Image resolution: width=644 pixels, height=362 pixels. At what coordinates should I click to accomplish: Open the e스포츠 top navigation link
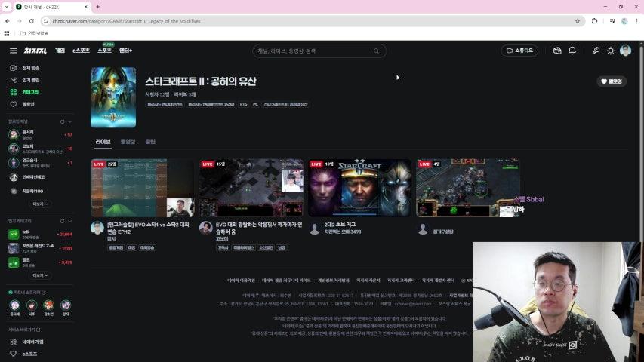tap(81, 51)
